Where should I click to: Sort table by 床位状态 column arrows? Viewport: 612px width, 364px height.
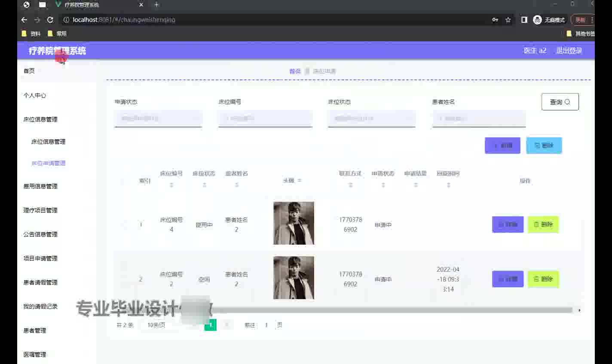tap(204, 185)
